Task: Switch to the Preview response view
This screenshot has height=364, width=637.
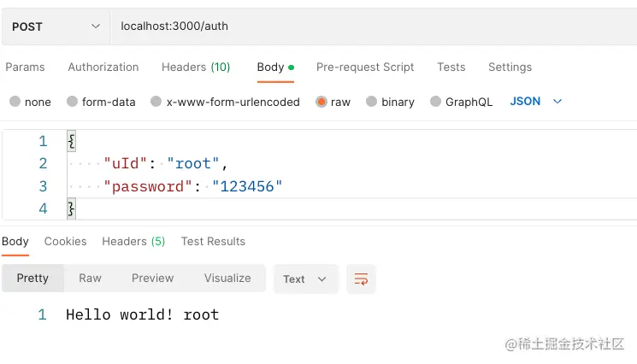Action: tap(153, 279)
